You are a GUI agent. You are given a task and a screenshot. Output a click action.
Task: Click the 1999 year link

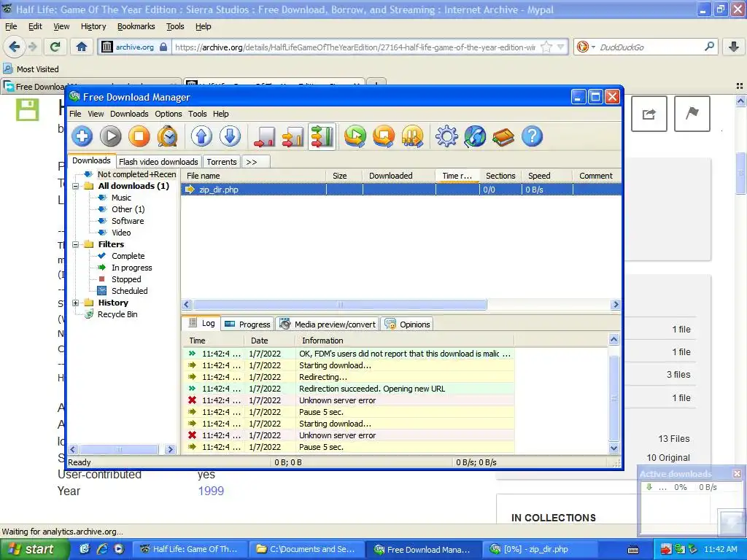(211, 491)
